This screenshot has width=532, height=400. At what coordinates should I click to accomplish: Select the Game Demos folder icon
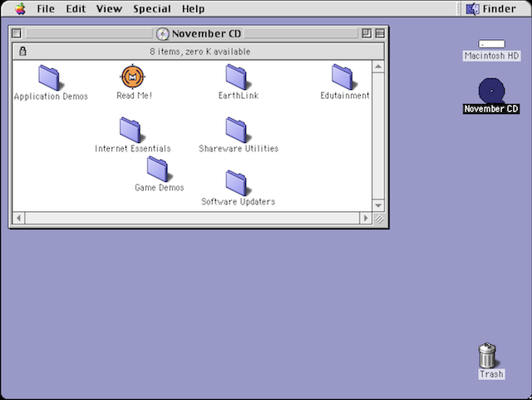(160, 169)
